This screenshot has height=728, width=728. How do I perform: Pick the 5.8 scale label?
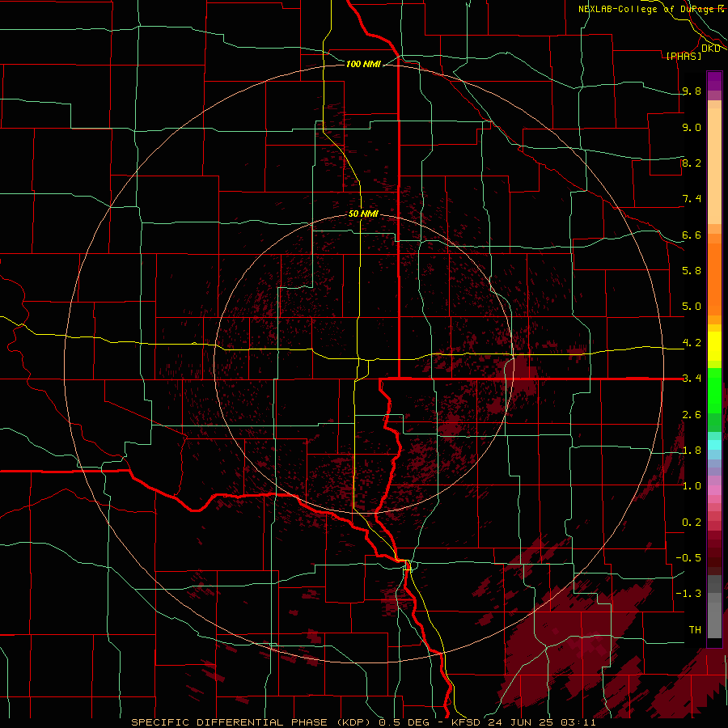pyautogui.click(x=692, y=271)
